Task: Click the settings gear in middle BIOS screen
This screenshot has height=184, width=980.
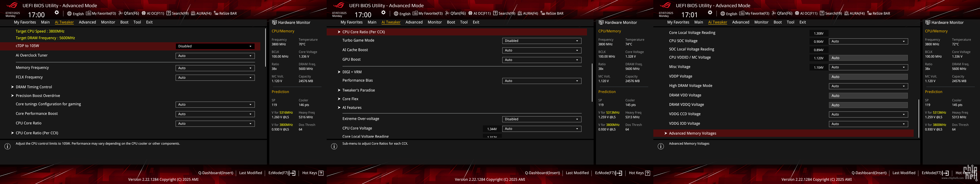Action: tap(383, 13)
